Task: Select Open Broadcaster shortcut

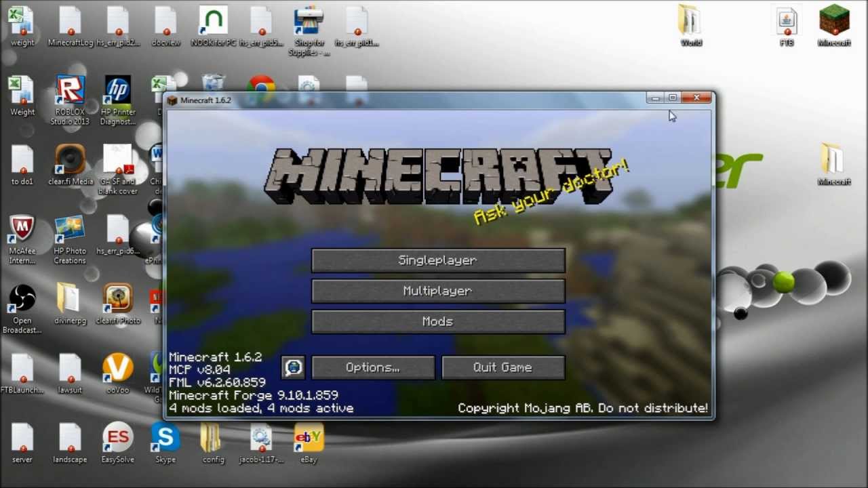Action: [x=22, y=309]
